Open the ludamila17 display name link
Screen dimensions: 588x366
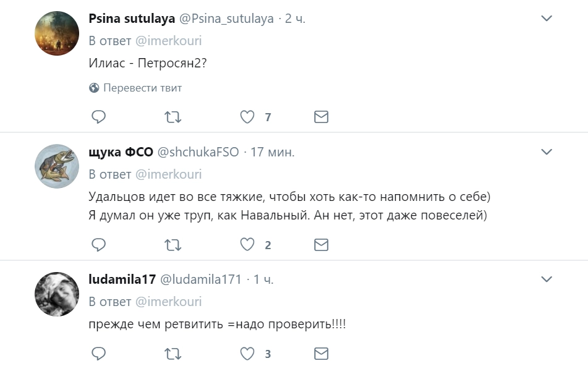pyautogui.click(x=122, y=279)
